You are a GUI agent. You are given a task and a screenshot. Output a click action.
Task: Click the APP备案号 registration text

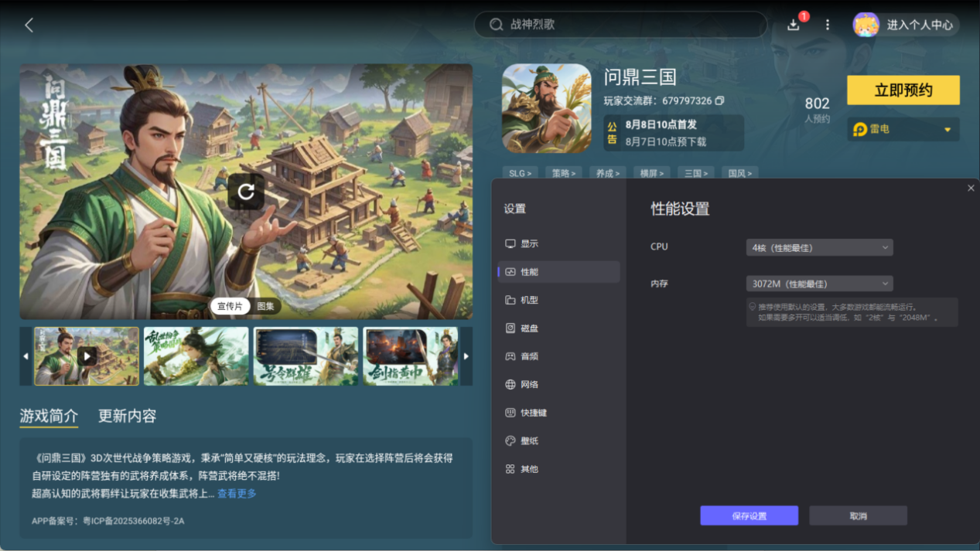(108, 521)
